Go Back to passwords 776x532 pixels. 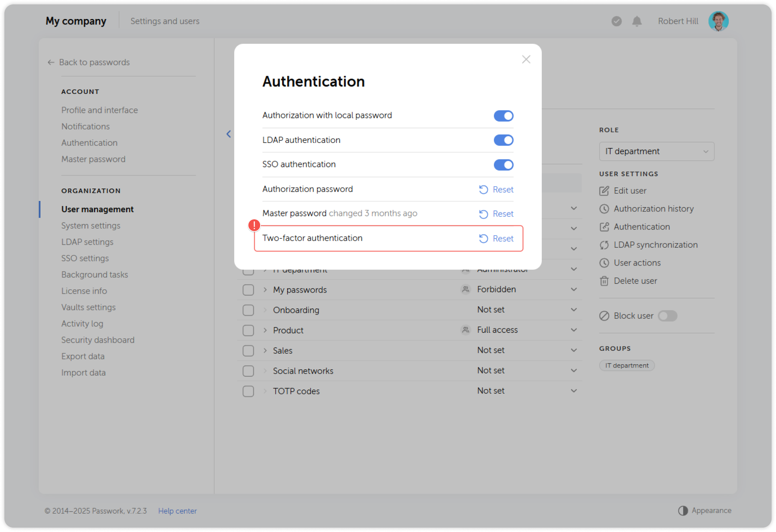click(x=94, y=62)
